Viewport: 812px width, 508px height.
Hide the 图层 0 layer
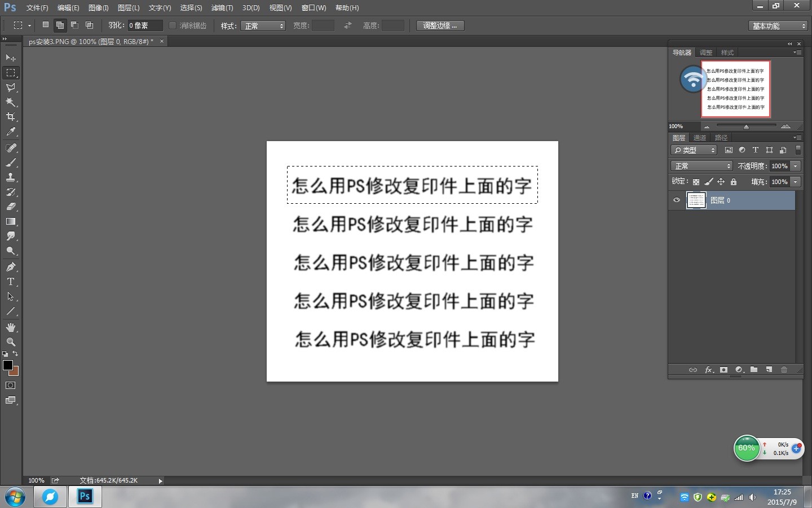[x=676, y=200]
